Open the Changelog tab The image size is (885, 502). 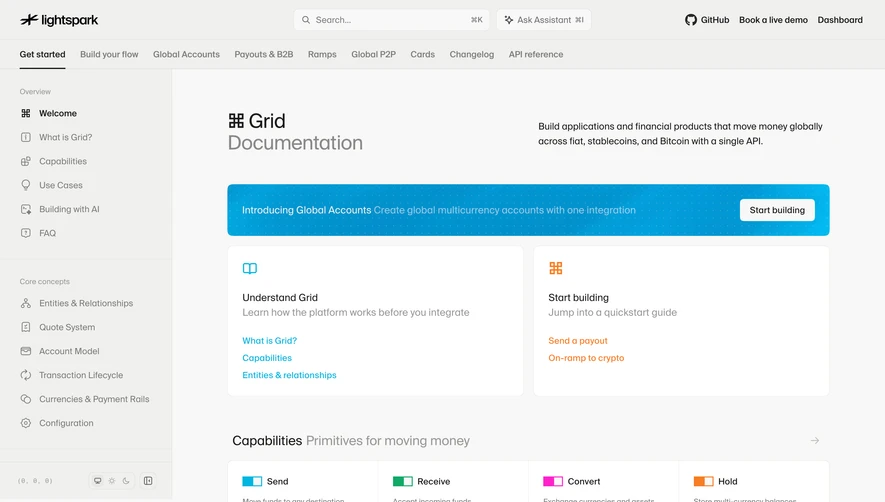[x=471, y=54]
